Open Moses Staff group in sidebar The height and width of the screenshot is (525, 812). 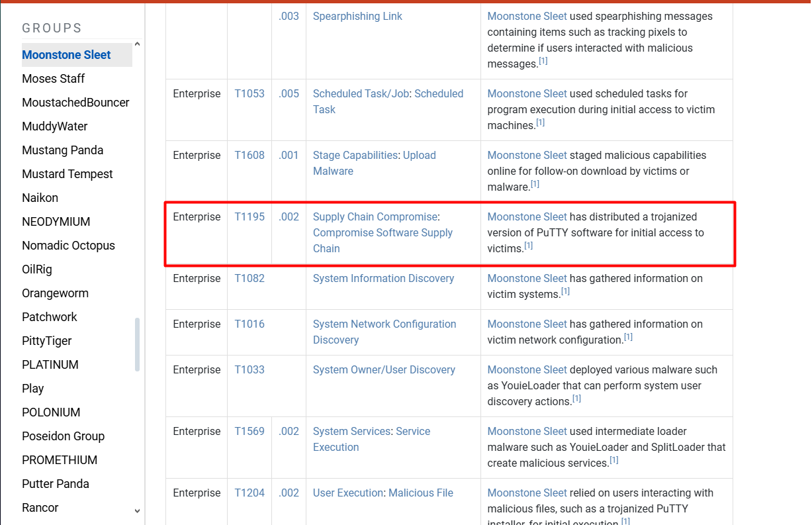53,79
